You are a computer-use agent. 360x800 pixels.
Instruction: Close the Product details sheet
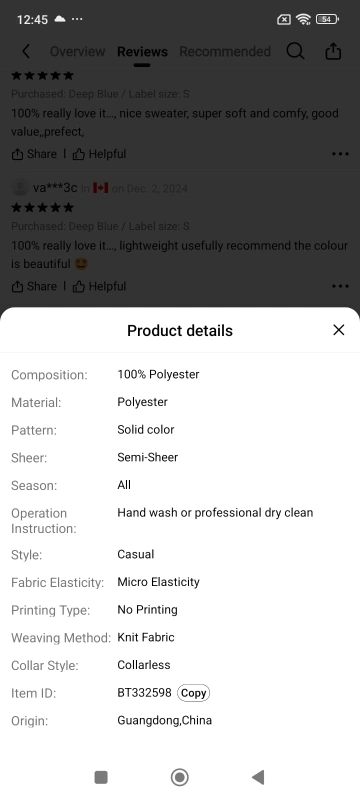coord(339,330)
